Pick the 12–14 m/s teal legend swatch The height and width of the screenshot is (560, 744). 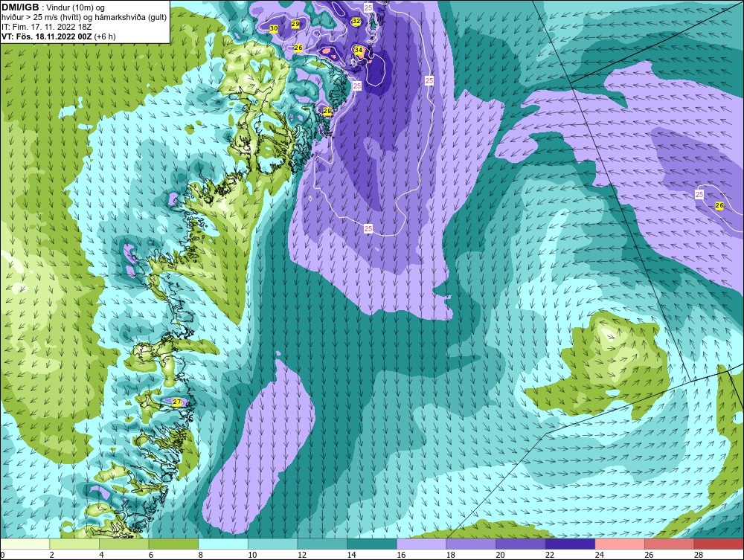pos(322,544)
